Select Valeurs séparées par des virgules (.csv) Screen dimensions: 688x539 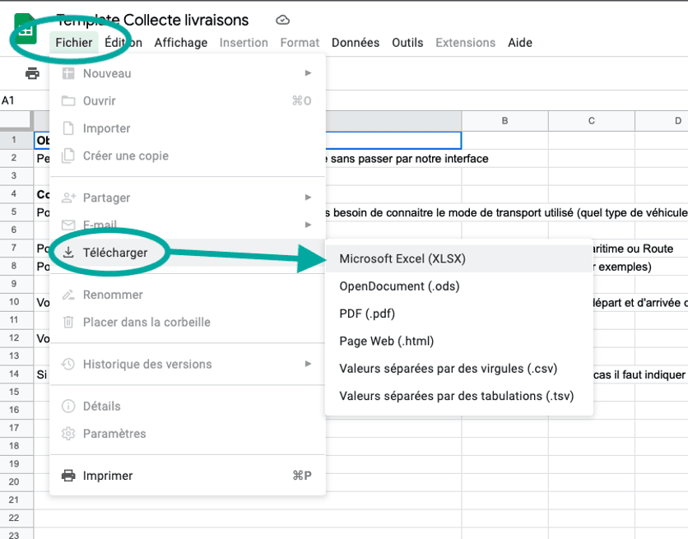click(x=448, y=368)
